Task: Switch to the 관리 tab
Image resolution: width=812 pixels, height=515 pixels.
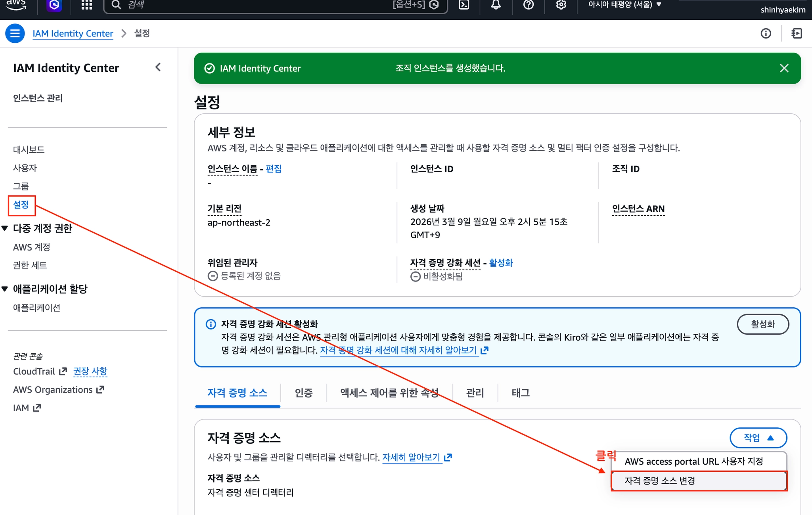Action: [x=475, y=392]
